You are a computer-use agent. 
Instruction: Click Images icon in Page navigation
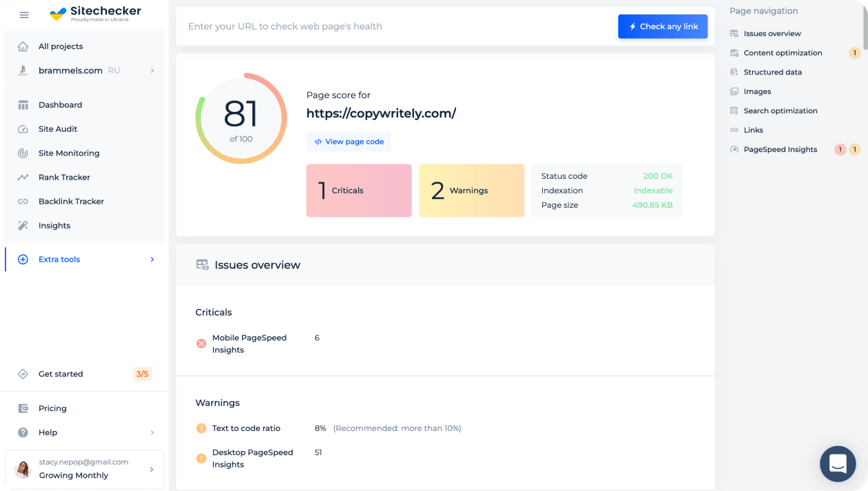[x=734, y=92]
